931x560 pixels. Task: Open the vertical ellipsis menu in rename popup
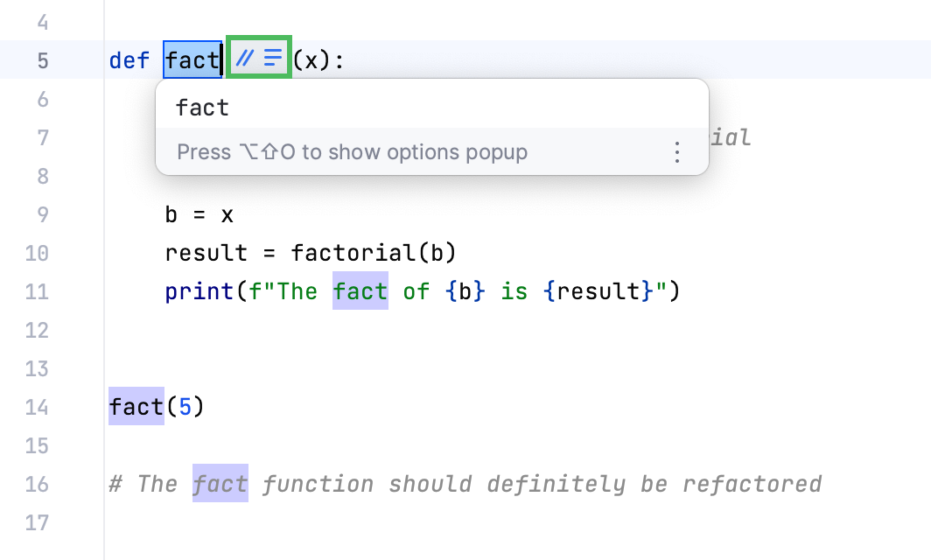pos(677,151)
